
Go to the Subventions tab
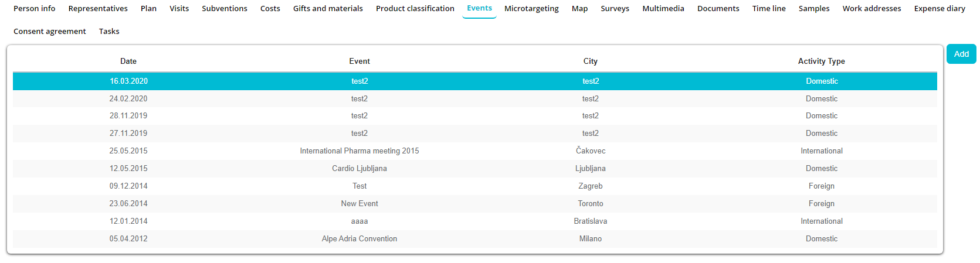tap(225, 9)
